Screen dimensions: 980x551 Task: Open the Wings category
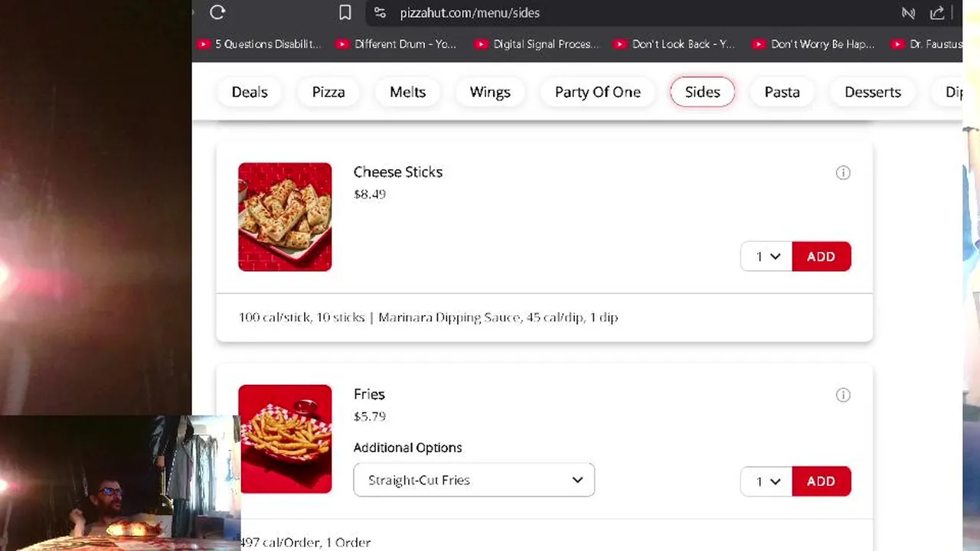point(490,92)
